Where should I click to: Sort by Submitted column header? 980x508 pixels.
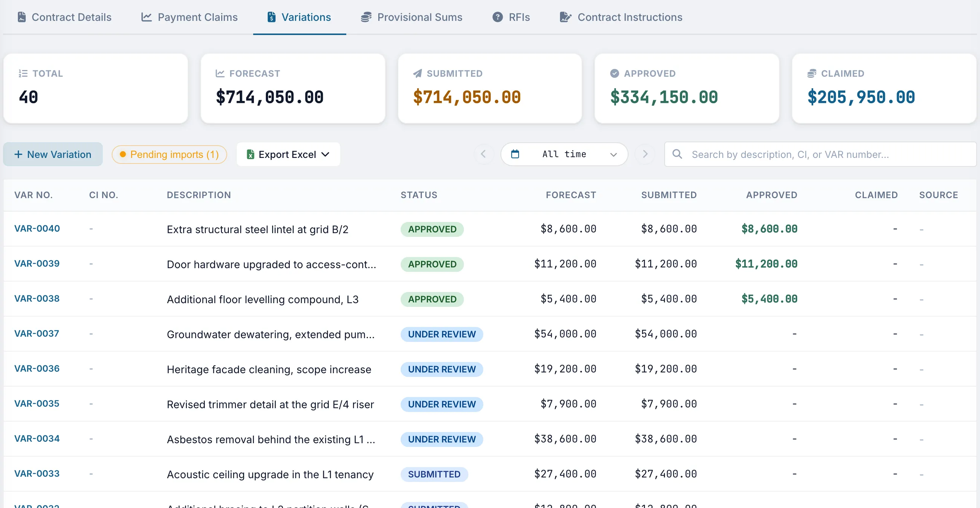[669, 195]
